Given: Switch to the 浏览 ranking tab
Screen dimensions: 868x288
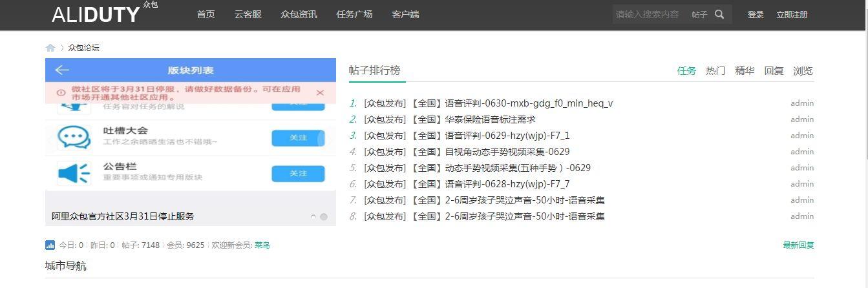Looking at the screenshot, I should click(803, 71).
